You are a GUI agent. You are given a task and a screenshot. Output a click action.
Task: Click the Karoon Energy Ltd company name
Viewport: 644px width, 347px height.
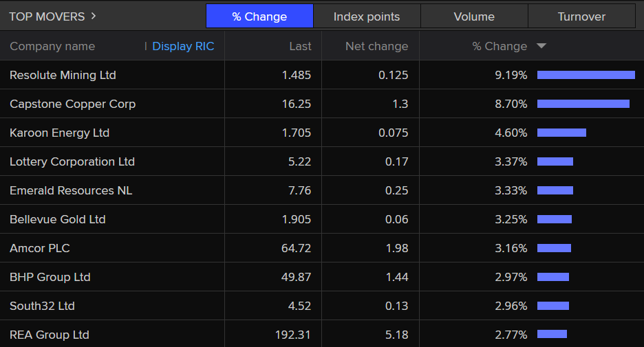(x=59, y=133)
